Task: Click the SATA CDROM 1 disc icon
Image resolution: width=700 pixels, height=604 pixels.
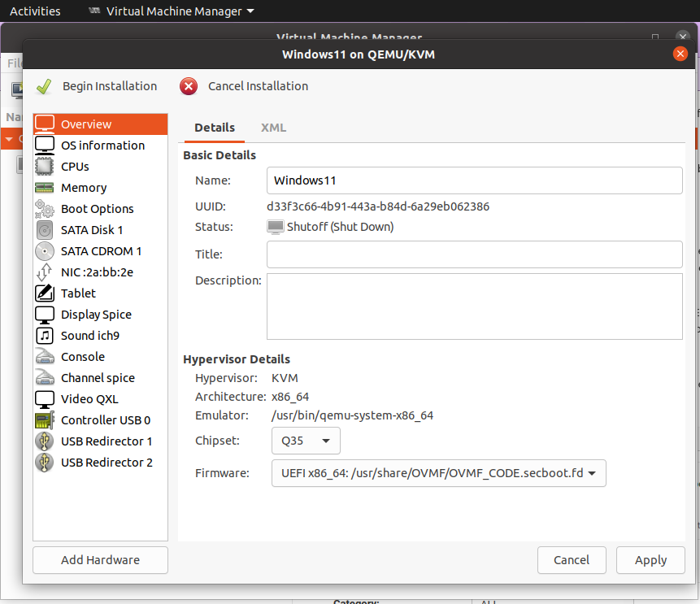Action: coord(45,251)
